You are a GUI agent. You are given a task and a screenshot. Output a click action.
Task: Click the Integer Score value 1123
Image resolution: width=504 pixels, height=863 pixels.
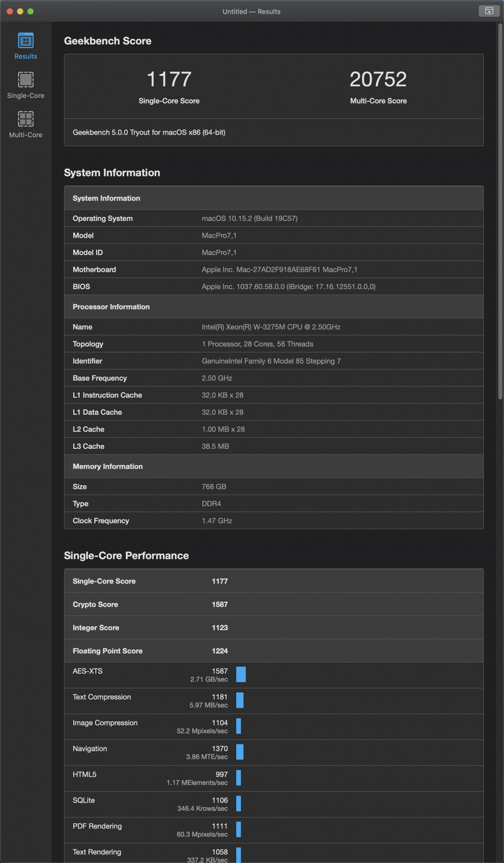point(219,628)
